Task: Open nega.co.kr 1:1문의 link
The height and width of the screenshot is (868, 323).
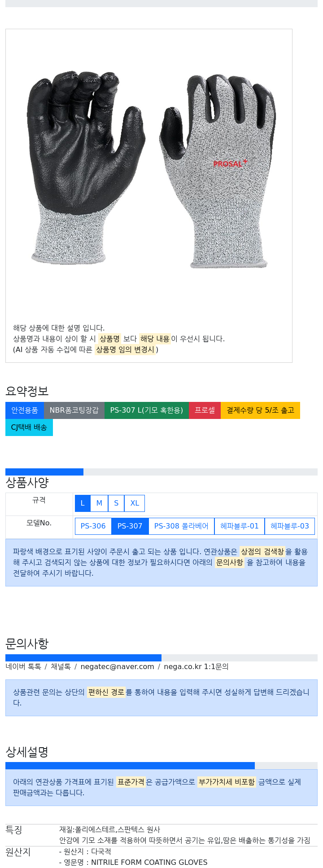Action: (x=196, y=667)
